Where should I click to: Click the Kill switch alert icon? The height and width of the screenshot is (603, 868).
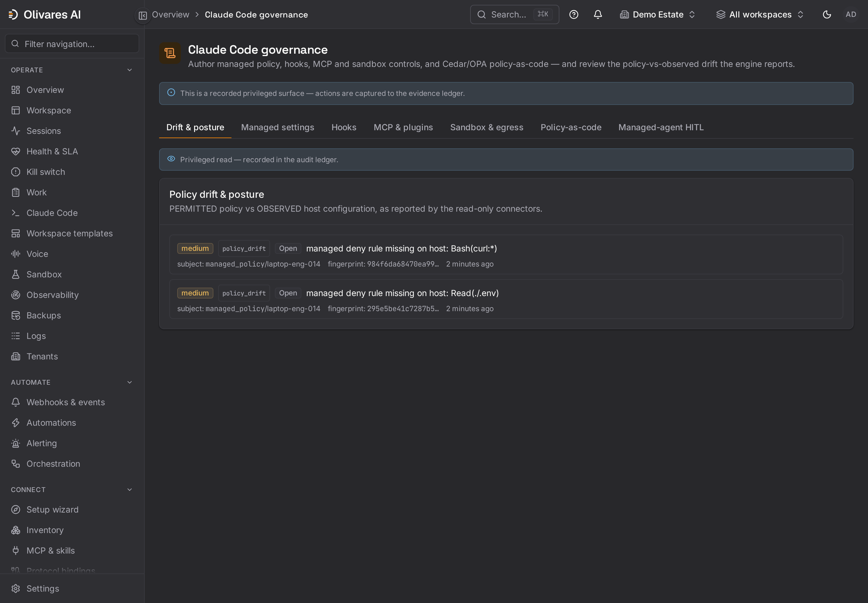(x=15, y=172)
